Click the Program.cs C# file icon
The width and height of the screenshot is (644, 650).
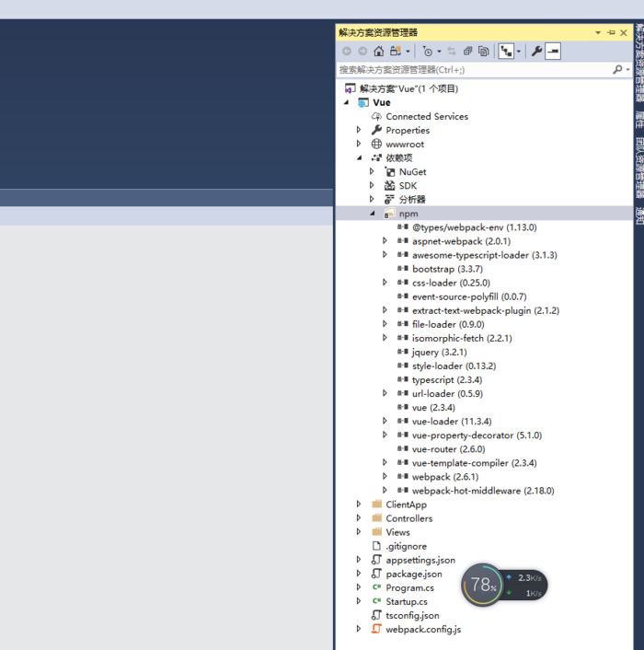pyautogui.click(x=376, y=587)
